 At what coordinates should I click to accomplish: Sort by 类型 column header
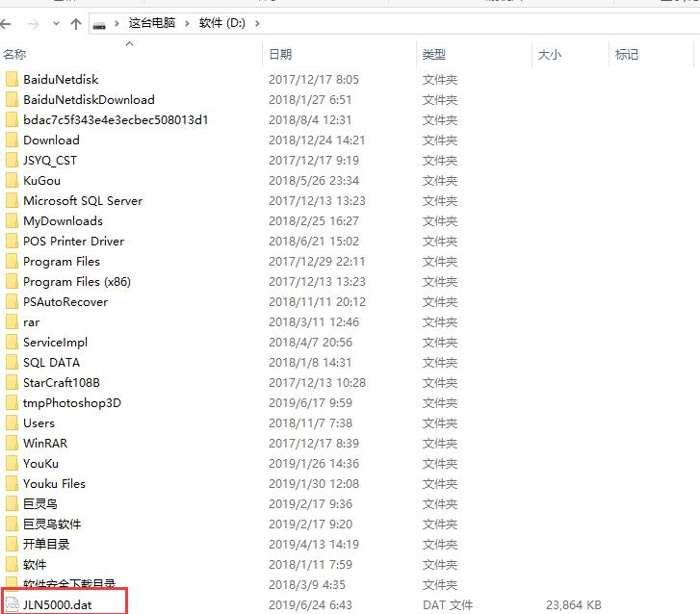[433, 55]
